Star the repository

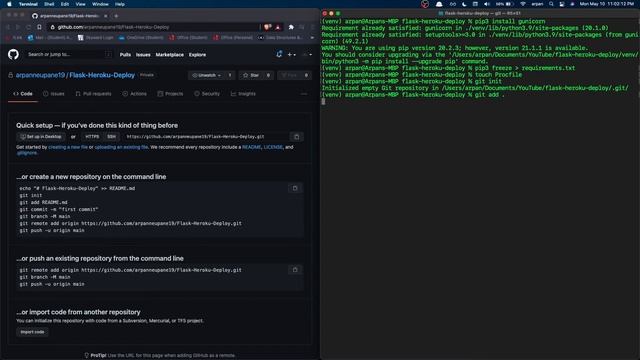(x=251, y=76)
